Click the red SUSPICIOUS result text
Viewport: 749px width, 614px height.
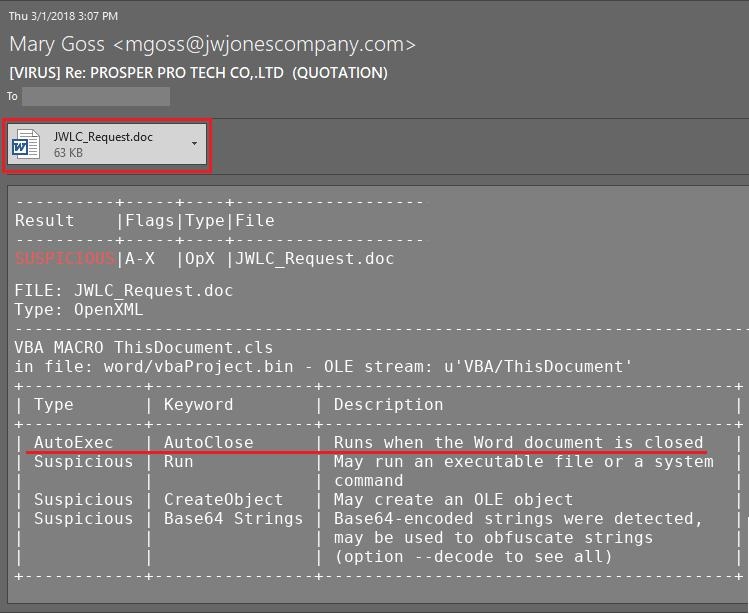65,259
